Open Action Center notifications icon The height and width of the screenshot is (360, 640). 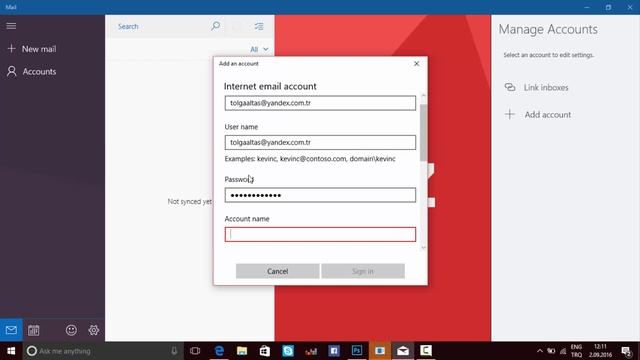[626, 351]
